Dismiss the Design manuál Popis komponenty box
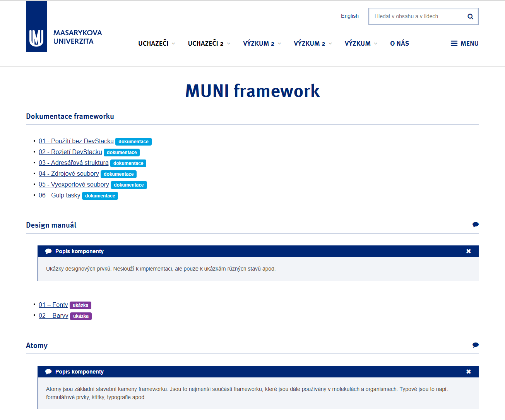Screen dimensions: 505x420 click(468, 251)
